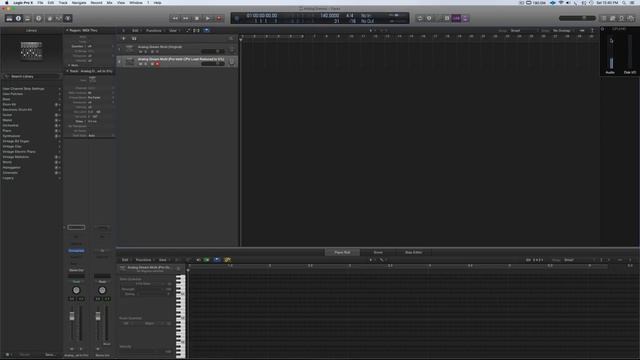640x360 pixels.
Task: Switch to the Score tab
Action: [x=378, y=252]
